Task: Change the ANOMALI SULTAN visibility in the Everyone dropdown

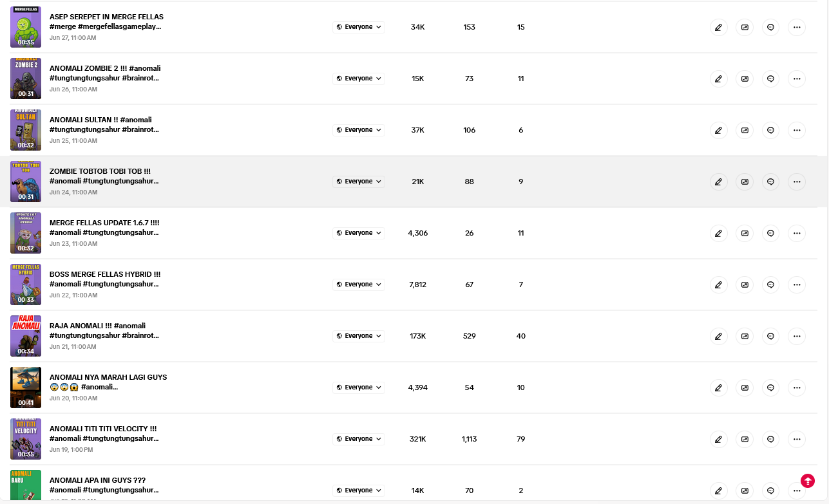Action: pyautogui.click(x=359, y=130)
